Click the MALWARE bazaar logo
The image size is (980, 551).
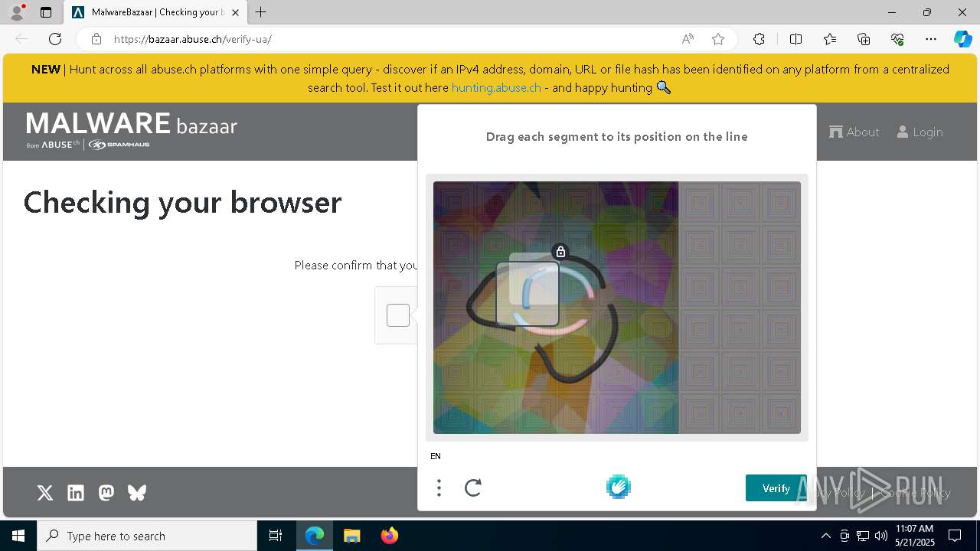132,130
